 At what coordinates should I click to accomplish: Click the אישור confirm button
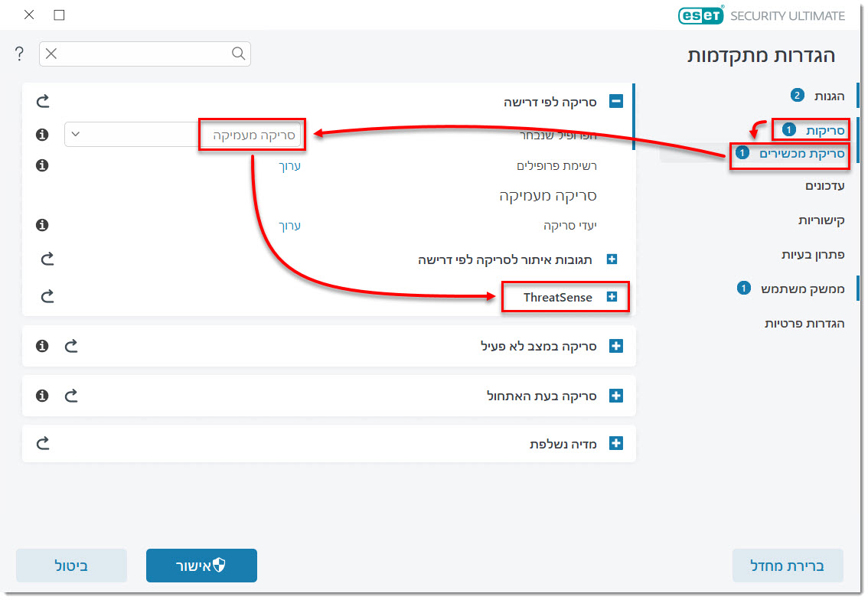[201, 565]
